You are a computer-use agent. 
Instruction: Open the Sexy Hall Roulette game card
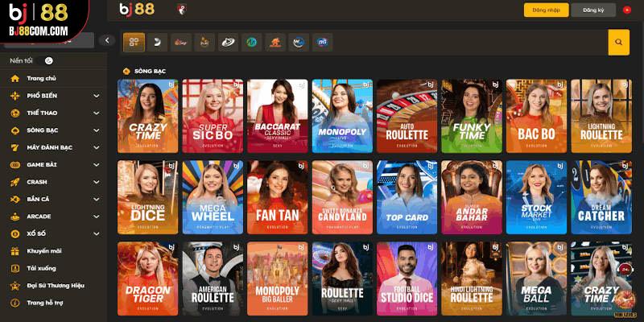(342, 279)
